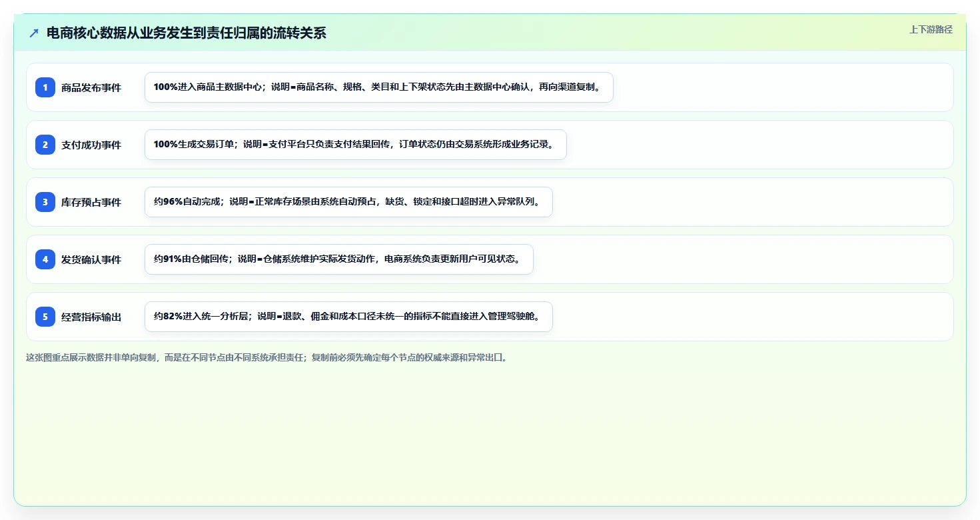Click the footnote starting 这张图重点展示数据

[x=268, y=357]
